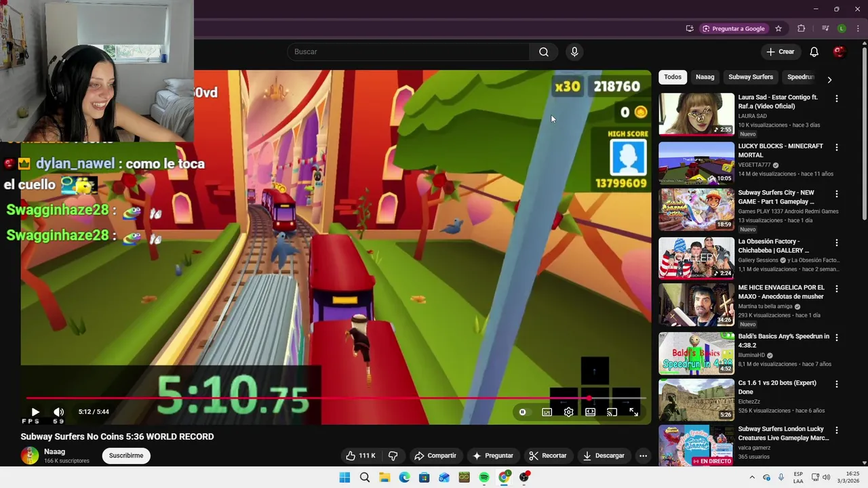The image size is (868, 488).
Task: Click the Descargar download button
Action: point(604,455)
